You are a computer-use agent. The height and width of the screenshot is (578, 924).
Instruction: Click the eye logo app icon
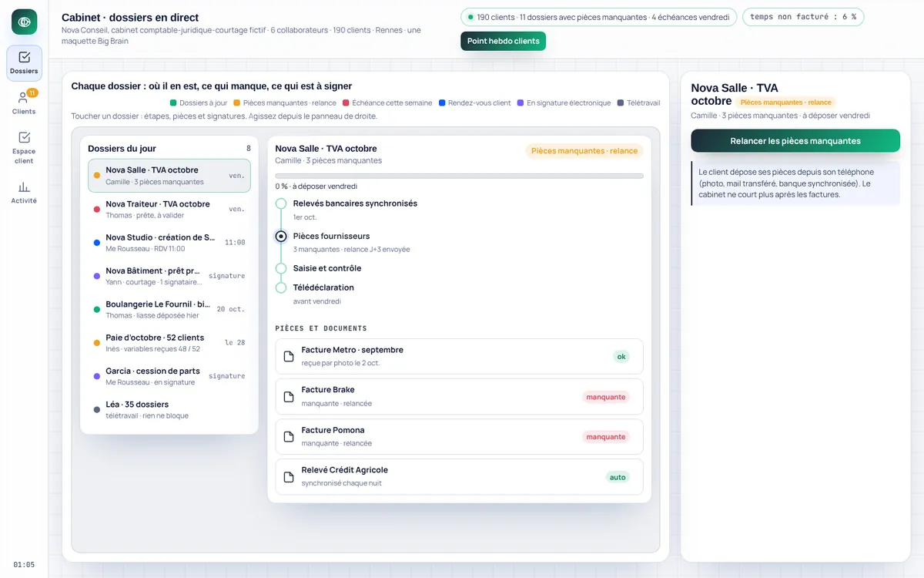coord(24,22)
